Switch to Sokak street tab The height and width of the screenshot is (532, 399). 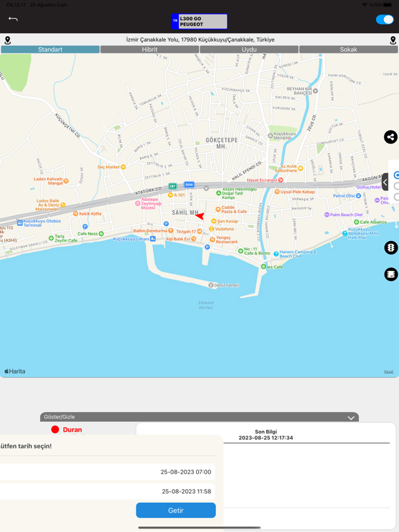coord(348,50)
